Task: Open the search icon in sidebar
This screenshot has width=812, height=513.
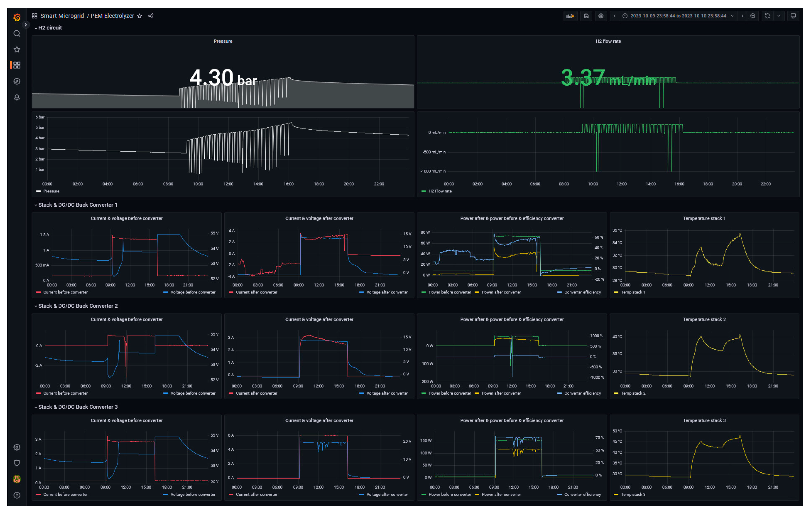Action: point(17,33)
